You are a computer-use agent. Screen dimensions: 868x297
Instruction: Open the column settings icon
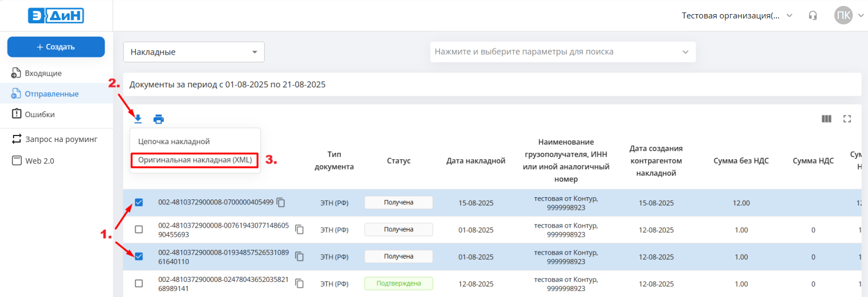pos(826,119)
